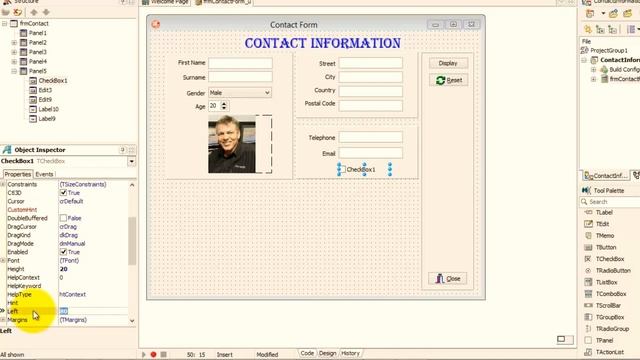Select TRadioGroup in Tool Palette
This screenshot has height=360, width=640.
click(x=612, y=329)
